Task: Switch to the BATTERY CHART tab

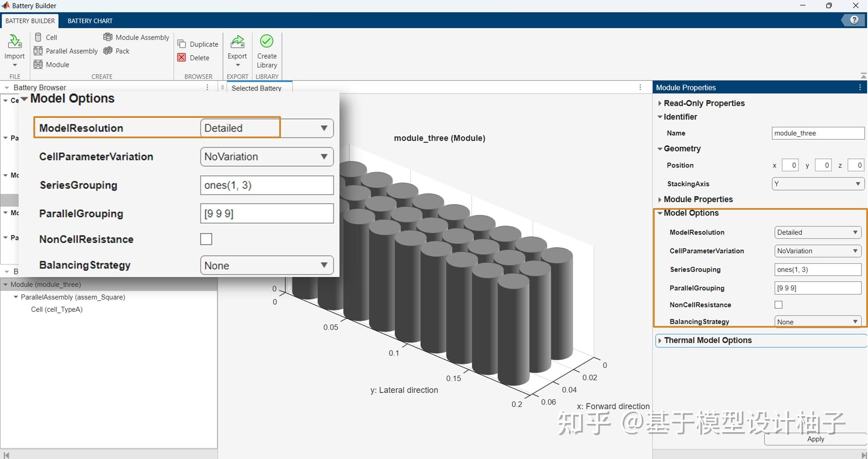Action: tap(90, 20)
